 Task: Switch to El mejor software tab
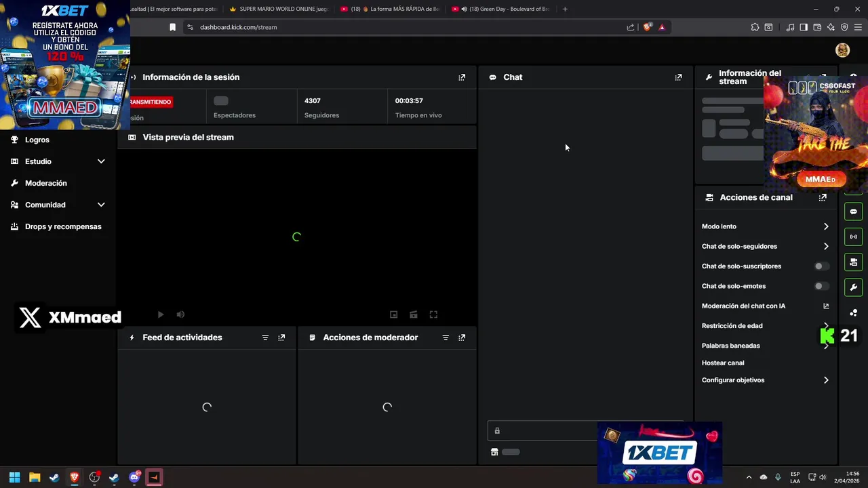[x=174, y=9]
